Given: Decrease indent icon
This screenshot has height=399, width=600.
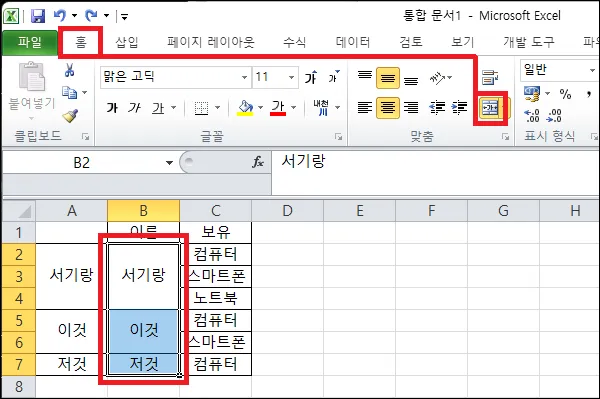Looking at the screenshot, I should coord(436,108).
